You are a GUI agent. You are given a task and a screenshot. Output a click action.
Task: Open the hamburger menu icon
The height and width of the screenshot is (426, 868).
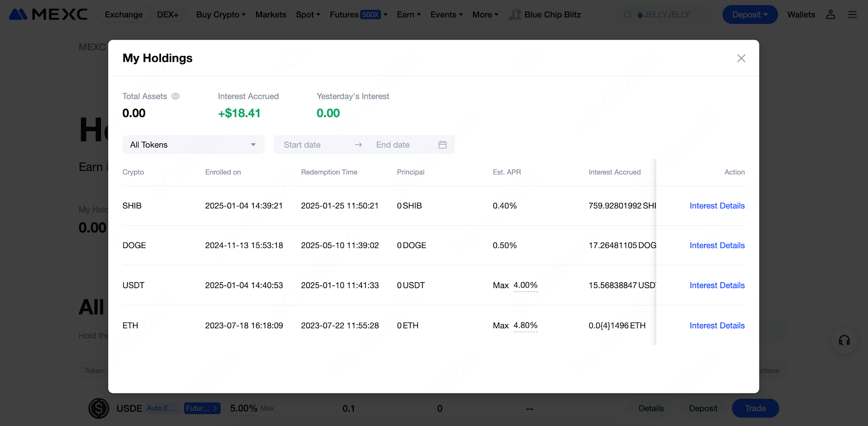click(853, 15)
